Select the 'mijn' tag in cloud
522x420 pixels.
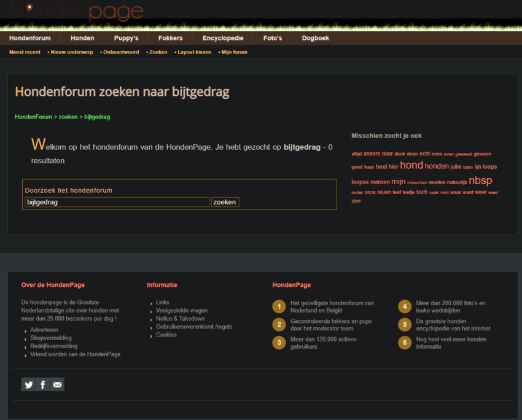pos(398,181)
